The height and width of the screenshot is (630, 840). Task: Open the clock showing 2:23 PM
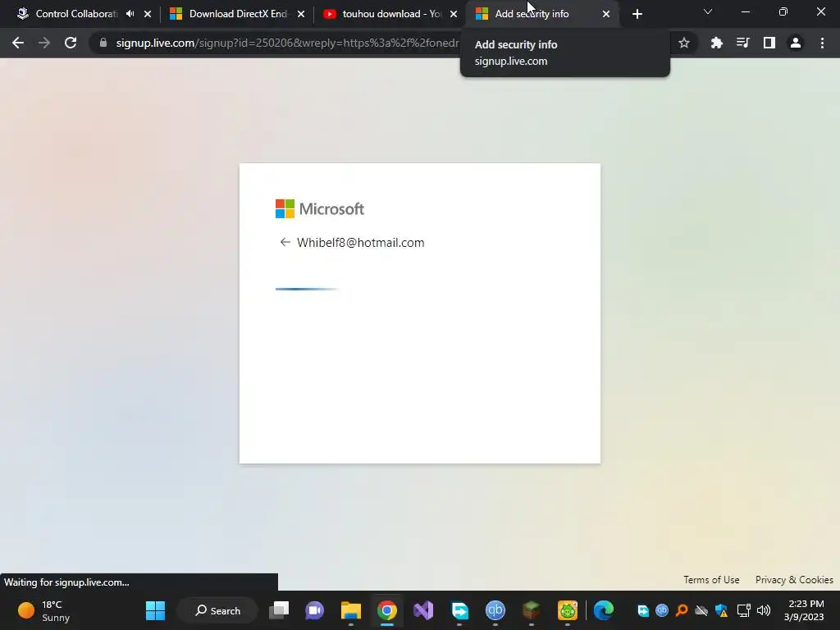pyautogui.click(x=805, y=610)
